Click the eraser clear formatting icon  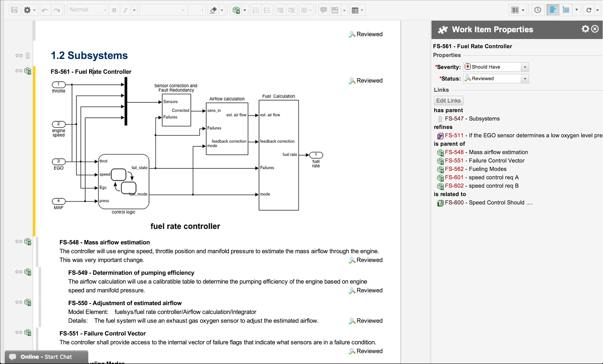[x=213, y=10]
